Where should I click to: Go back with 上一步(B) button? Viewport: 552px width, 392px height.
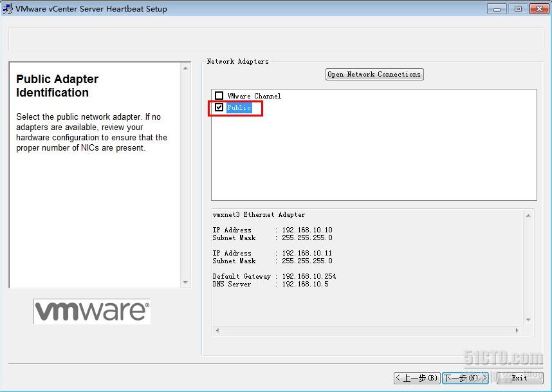coord(417,378)
